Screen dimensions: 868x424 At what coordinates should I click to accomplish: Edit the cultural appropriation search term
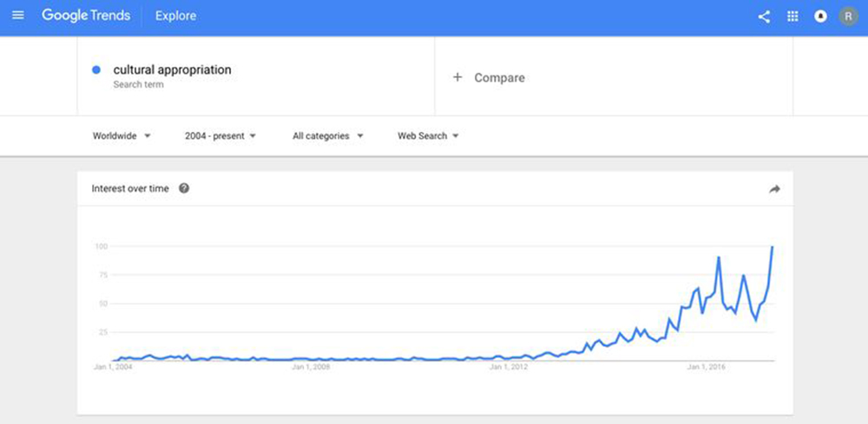[172, 69]
